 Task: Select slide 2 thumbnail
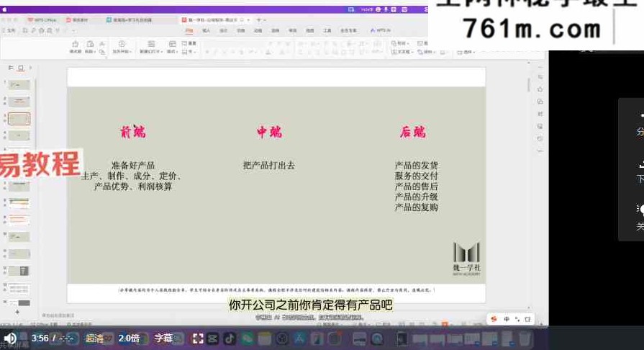19,102
